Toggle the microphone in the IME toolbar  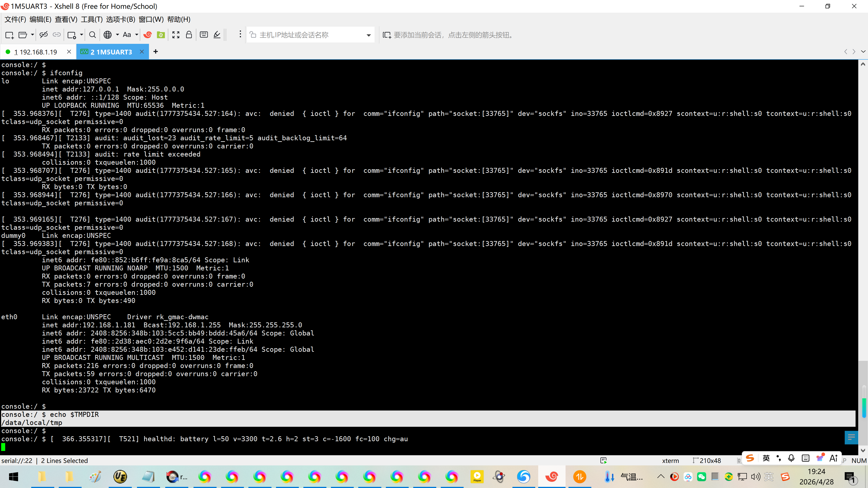(791, 458)
